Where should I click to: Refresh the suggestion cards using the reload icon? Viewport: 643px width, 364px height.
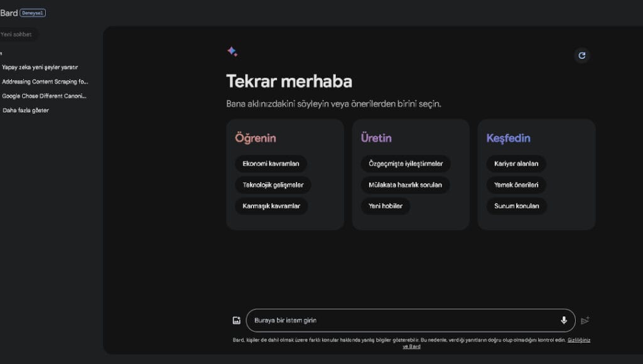(582, 55)
